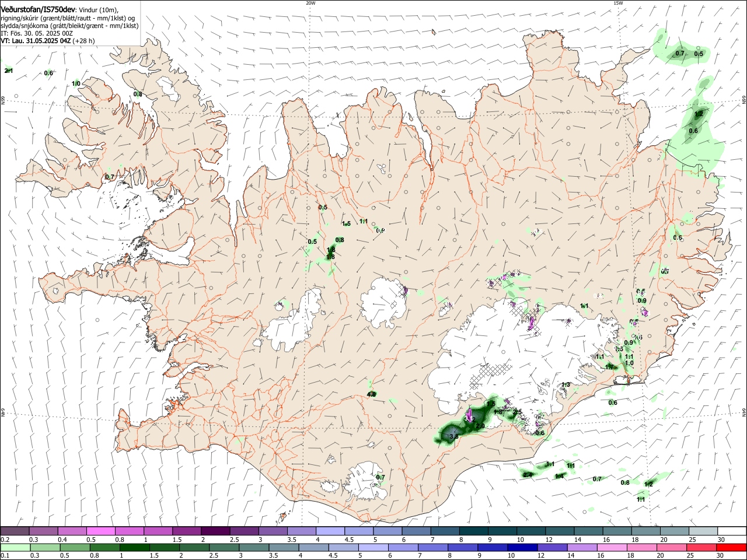Pick the dark plum swatch labeled 0.2
Viewport: 747px width, 560px height.
(15, 531)
